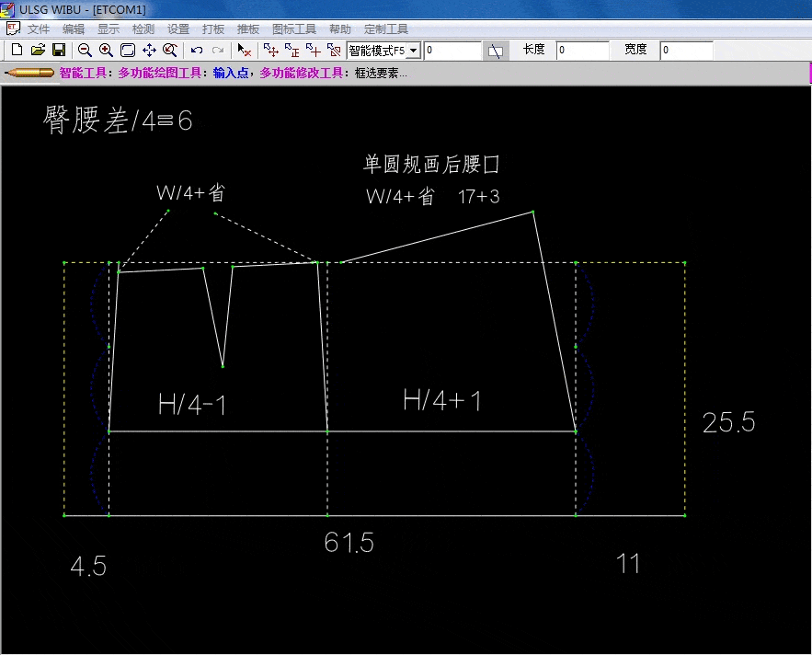This screenshot has height=655, width=812.
Task: Undo the last action
Action: (197, 50)
